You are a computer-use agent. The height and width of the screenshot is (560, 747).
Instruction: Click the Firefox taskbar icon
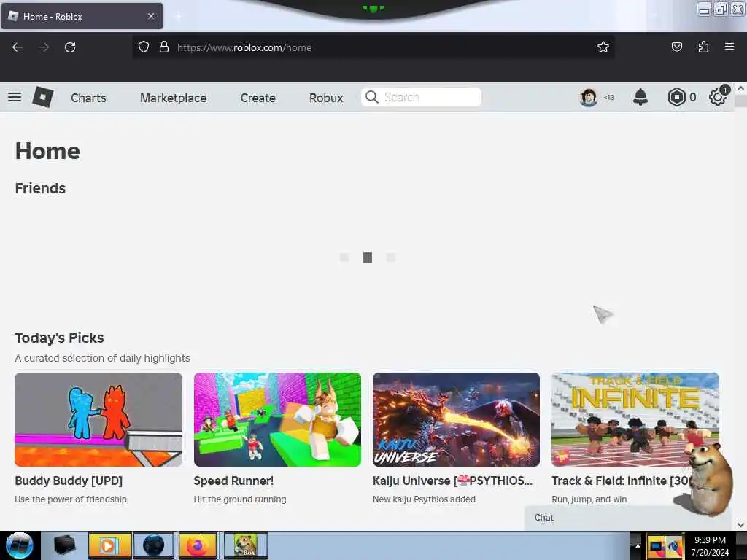(198, 545)
